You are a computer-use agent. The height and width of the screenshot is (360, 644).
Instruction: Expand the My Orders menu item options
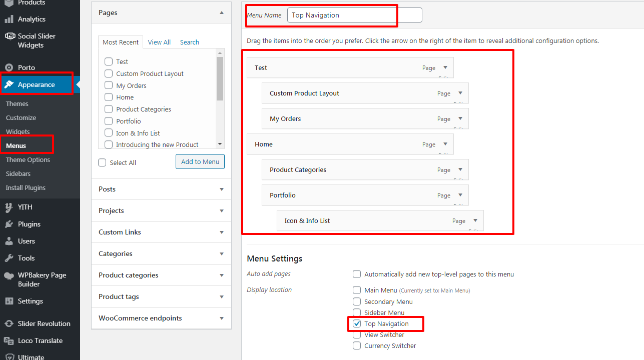(x=460, y=118)
